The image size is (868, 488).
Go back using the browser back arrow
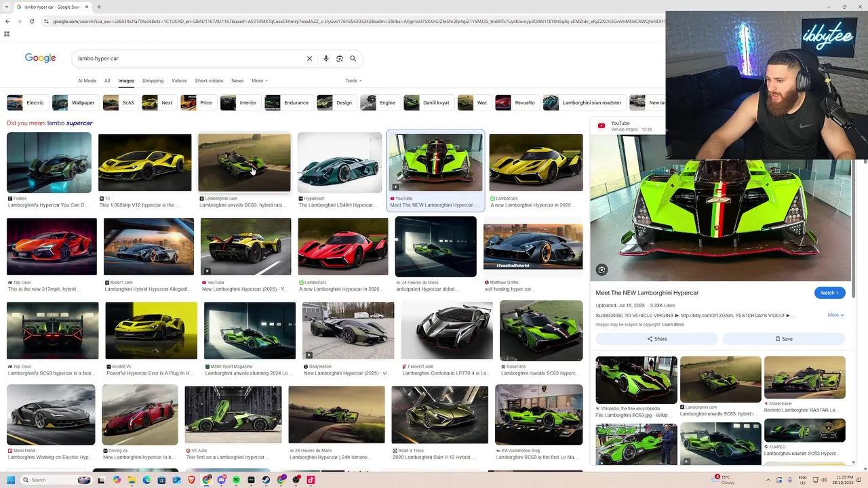coord(7,21)
